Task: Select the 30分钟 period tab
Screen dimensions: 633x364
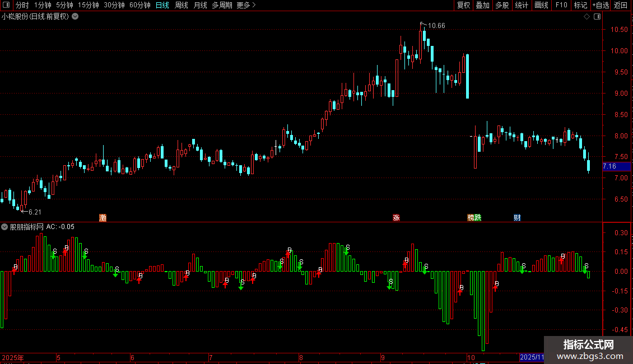Action: tap(114, 5)
